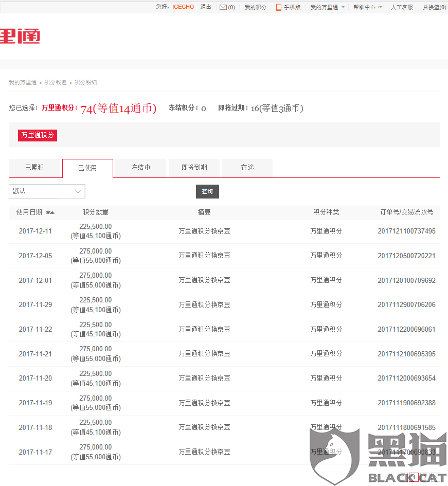Open the 即将到期 tab
The height and width of the screenshot is (486, 448).
click(x=194, y=168)
